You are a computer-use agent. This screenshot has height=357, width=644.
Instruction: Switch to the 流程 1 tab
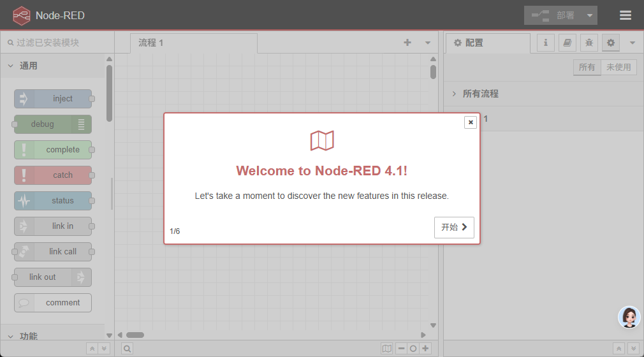pyautogui.click(x=194, y=43)
